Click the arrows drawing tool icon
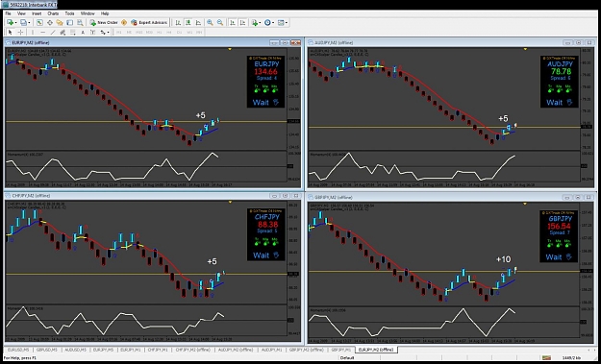 [x=103, y=33]
